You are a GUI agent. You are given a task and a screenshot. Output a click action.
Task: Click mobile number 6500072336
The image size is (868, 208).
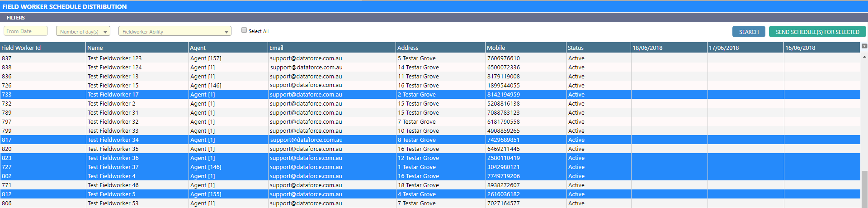tap(504, 67)
